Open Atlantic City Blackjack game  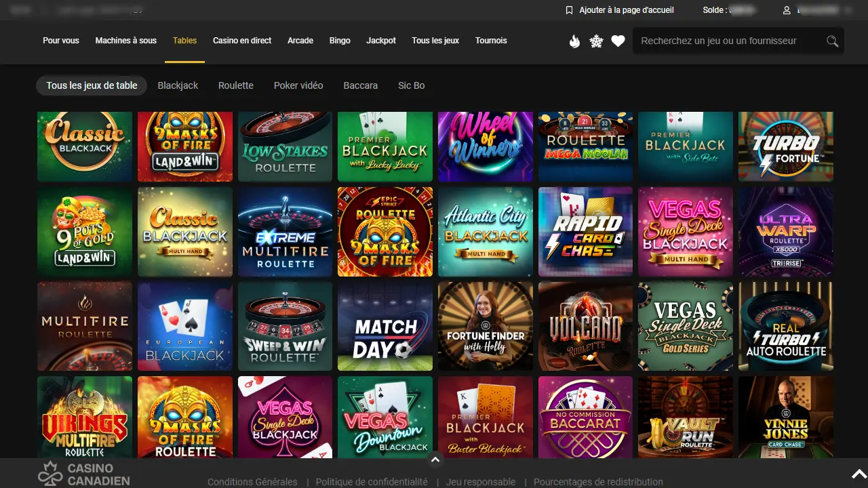click(486, 232)
